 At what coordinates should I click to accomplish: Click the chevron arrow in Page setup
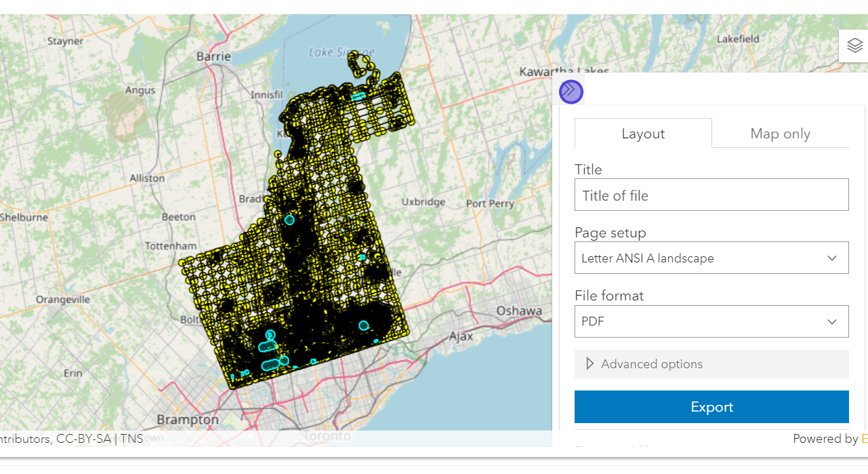[x=832, y=258]
